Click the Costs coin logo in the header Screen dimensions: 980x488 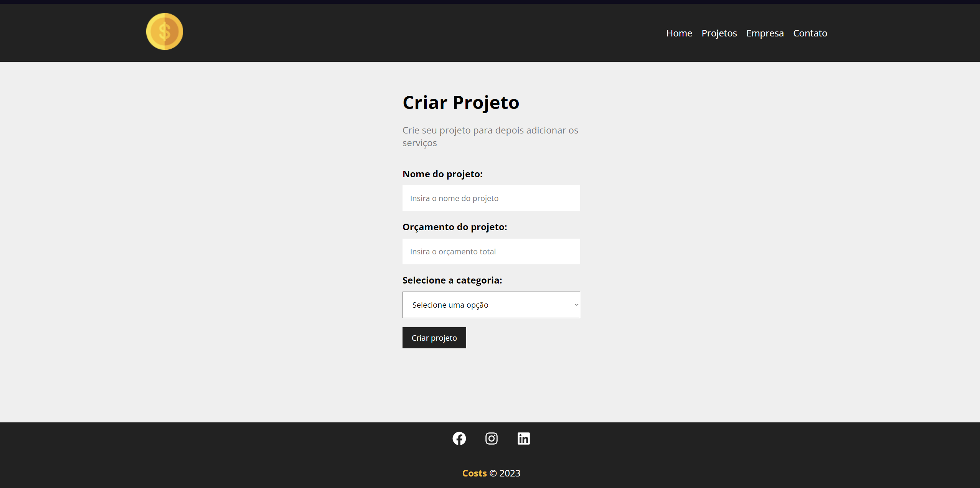click(x=165, y=31)
